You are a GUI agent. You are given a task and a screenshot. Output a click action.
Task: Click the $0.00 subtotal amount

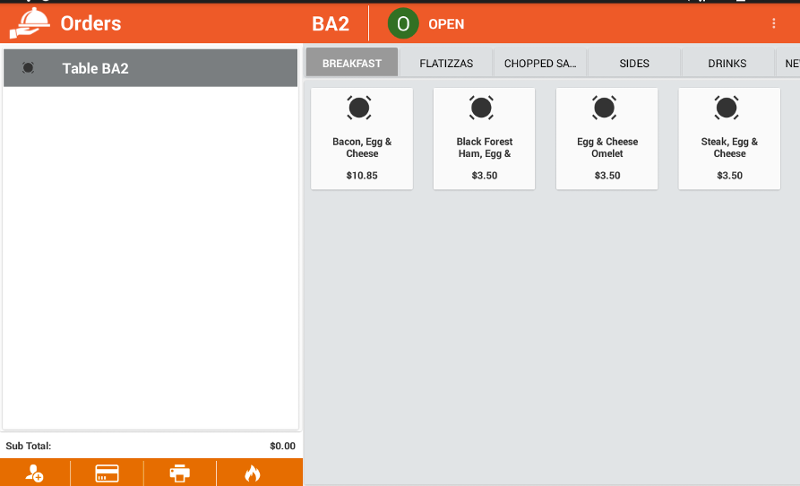coord(283,446)
